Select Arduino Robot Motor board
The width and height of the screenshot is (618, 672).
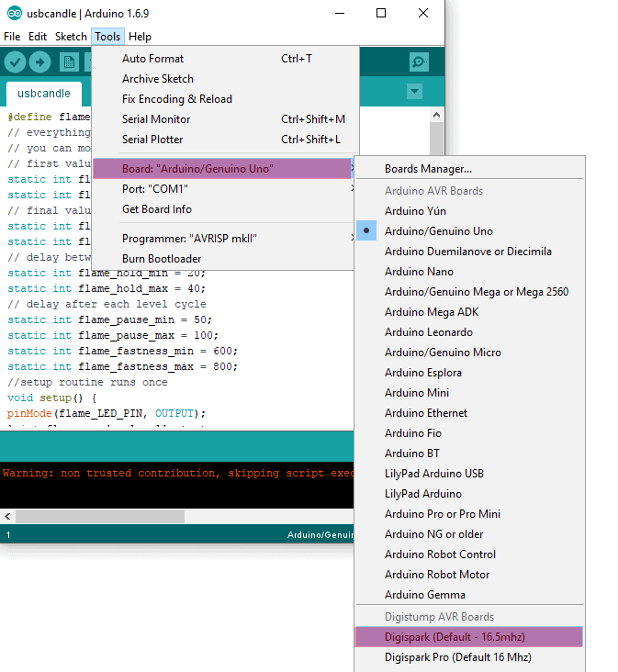click(x=470, y=575)
